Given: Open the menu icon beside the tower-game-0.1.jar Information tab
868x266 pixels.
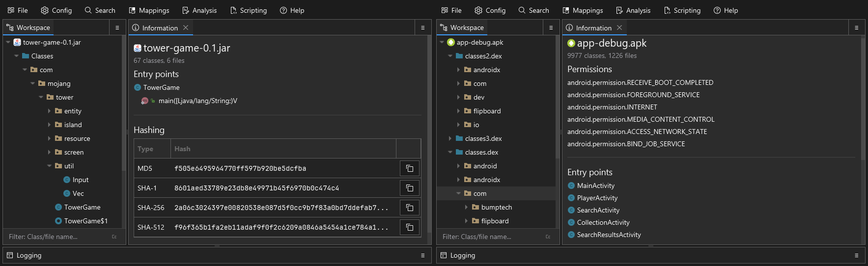Looking at the screenshot, I should [422, 28].
